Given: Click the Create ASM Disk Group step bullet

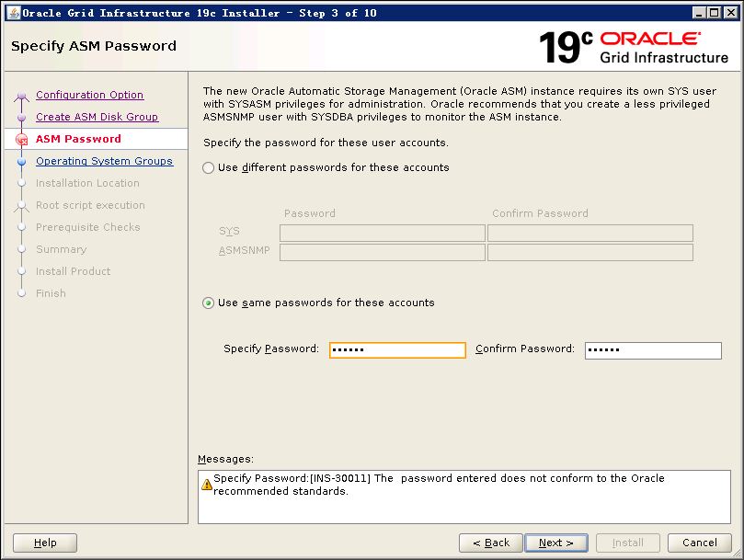Looking at the screenshot, I should click(x=21, y=117).
